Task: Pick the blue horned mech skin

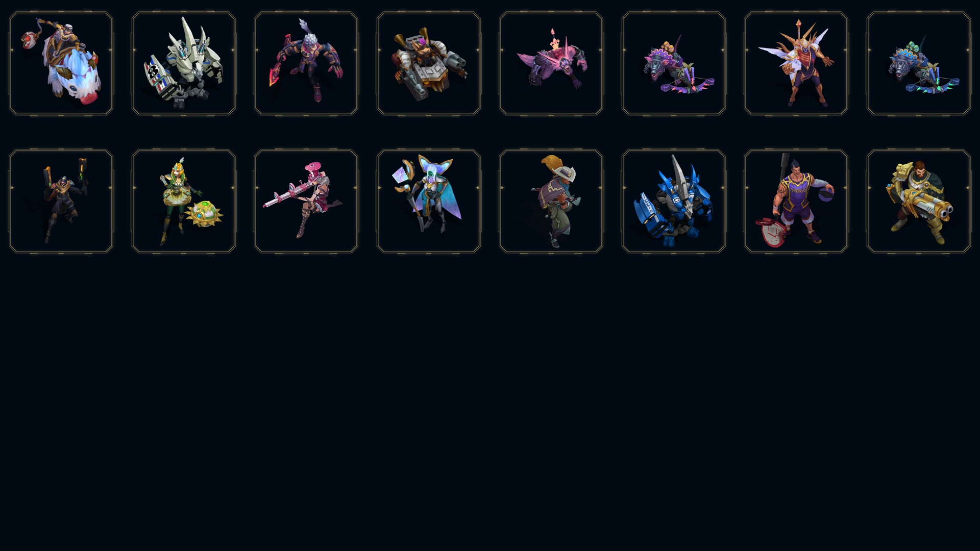Action: pyautogui.click(x=674, y=201)
